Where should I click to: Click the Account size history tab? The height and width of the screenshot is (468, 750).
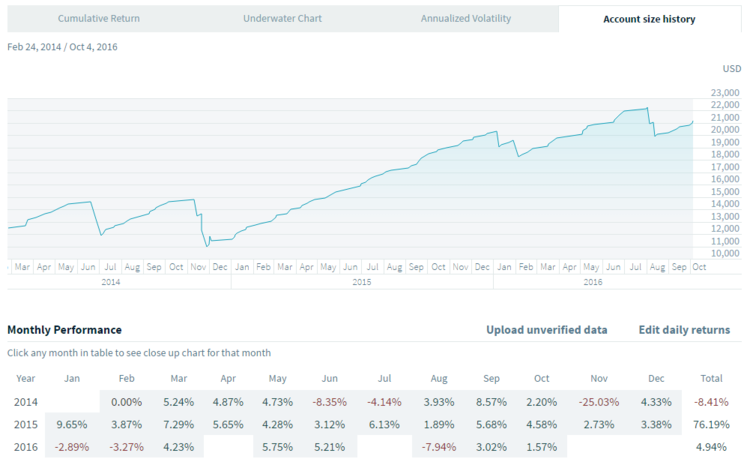(x=649, y=19)
